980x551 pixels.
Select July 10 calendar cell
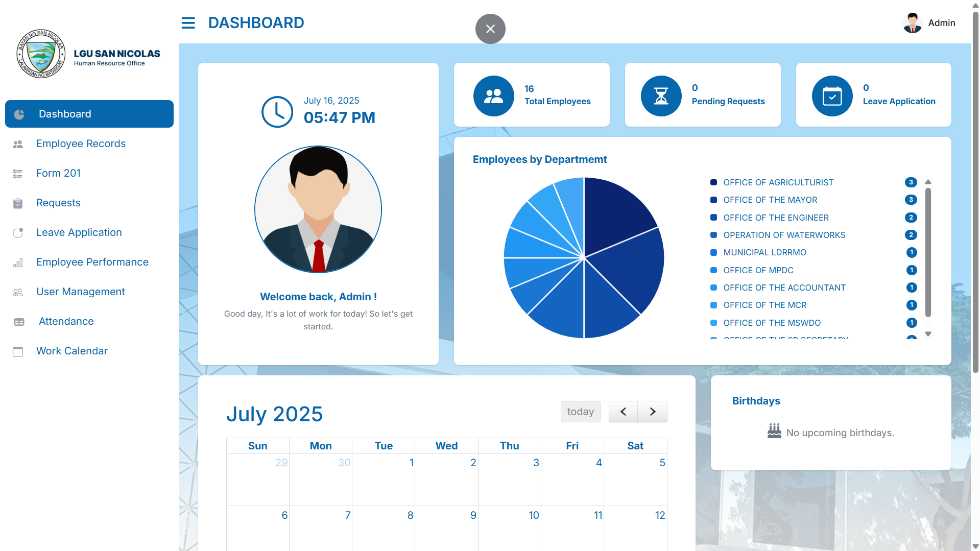[x=510, y=529]
